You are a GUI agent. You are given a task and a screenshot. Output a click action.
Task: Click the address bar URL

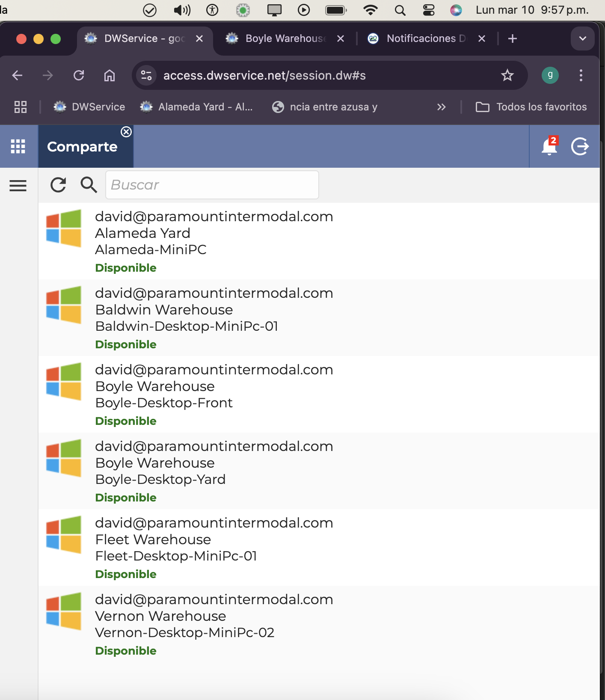(x=264, y=76)
